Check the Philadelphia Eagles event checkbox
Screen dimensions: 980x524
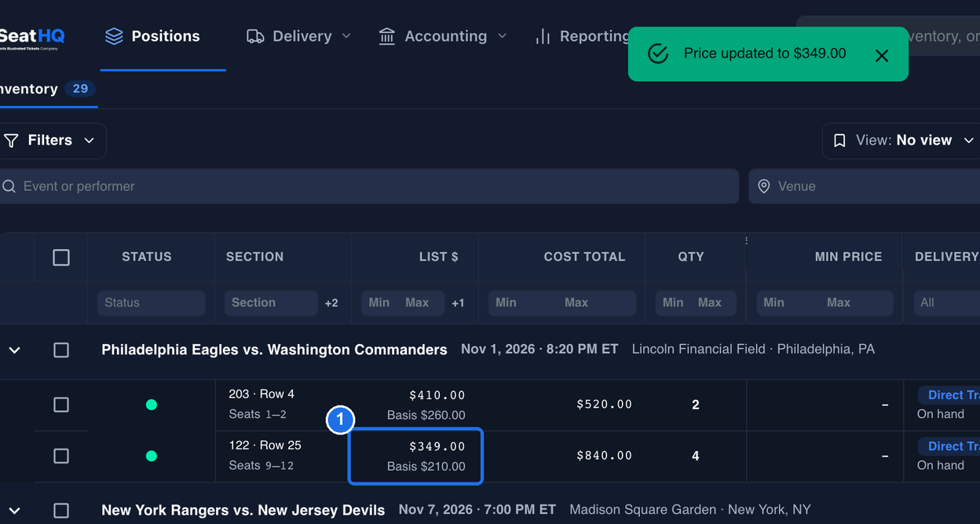pos(61,350)
